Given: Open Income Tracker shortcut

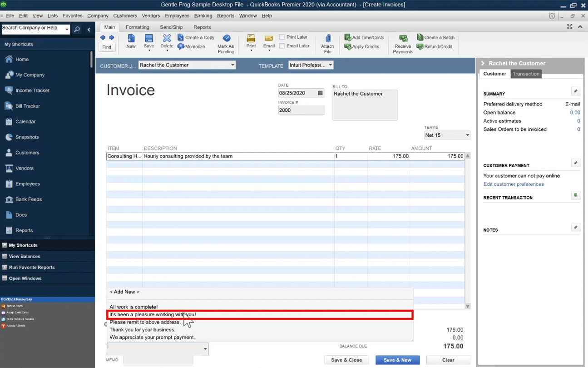Looking at the screenshot, I should pos(27,90).
